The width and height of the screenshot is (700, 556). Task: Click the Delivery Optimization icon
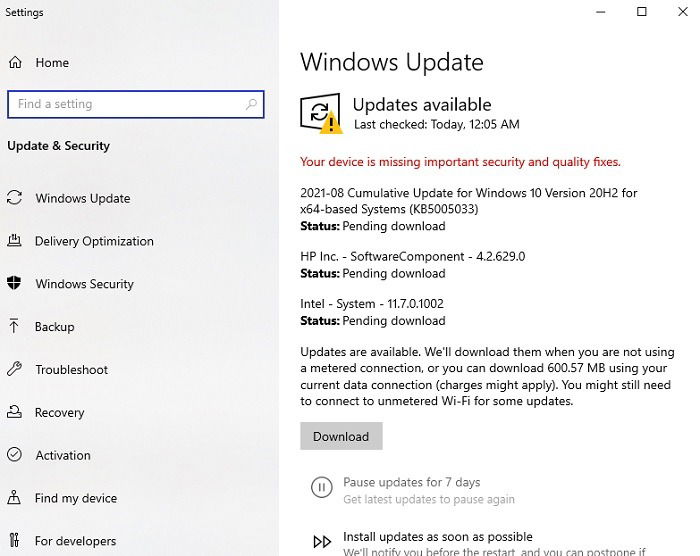pyautogui.click(x=14, y=241)
